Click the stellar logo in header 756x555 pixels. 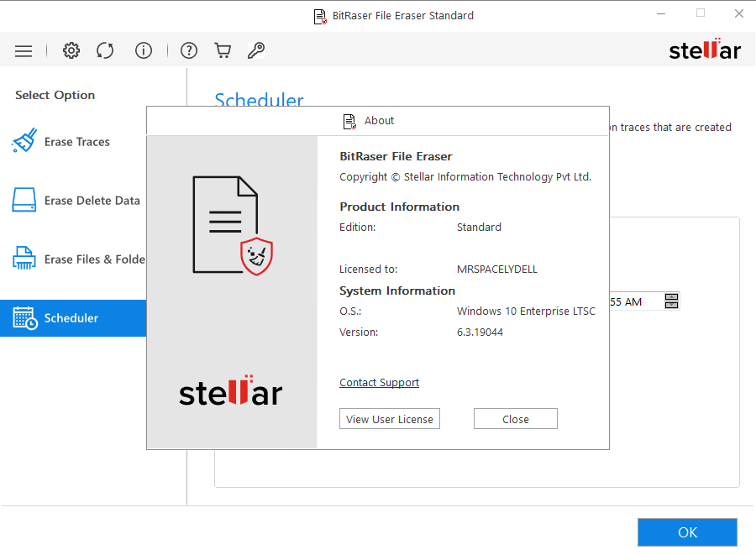point(705,50)
